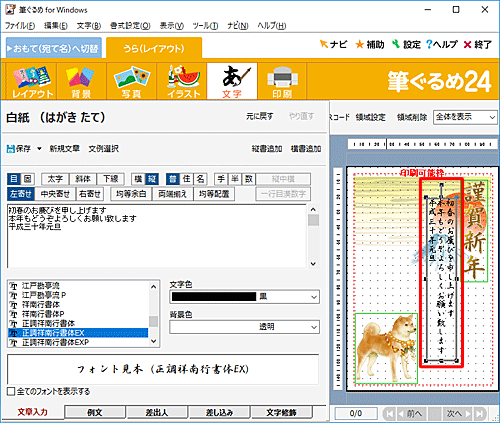Open the 書式設定(O) menu

pyautogui.click(x=130, y=26)
